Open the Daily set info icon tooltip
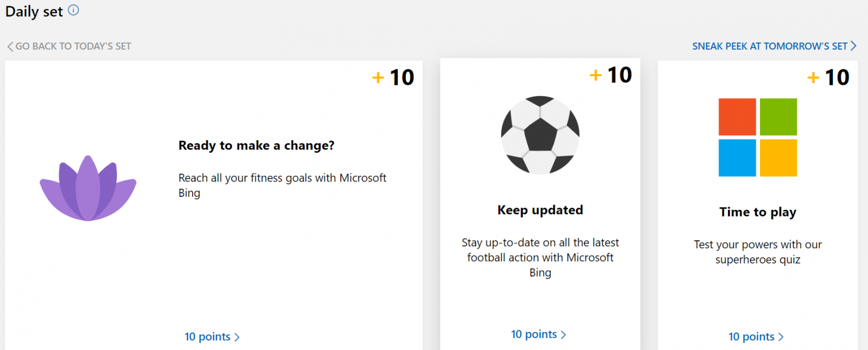 coord(73,10)
